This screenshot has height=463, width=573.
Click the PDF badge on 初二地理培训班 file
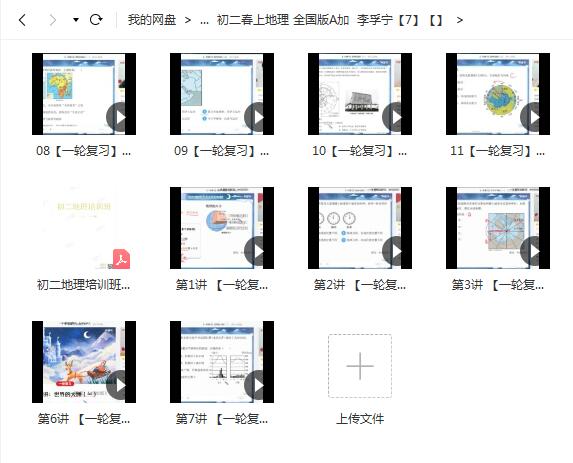click(x=121, y=259)
